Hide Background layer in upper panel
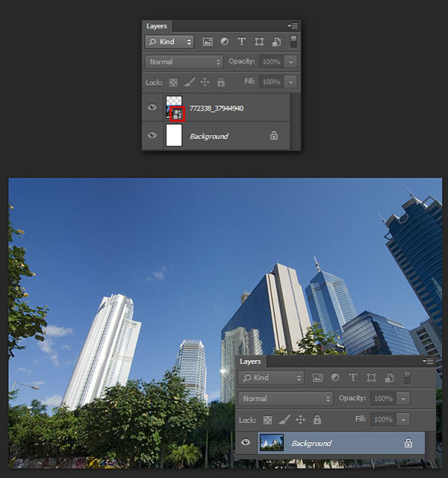Viewport: 448px width, 478px height. (x=152, y=135)
